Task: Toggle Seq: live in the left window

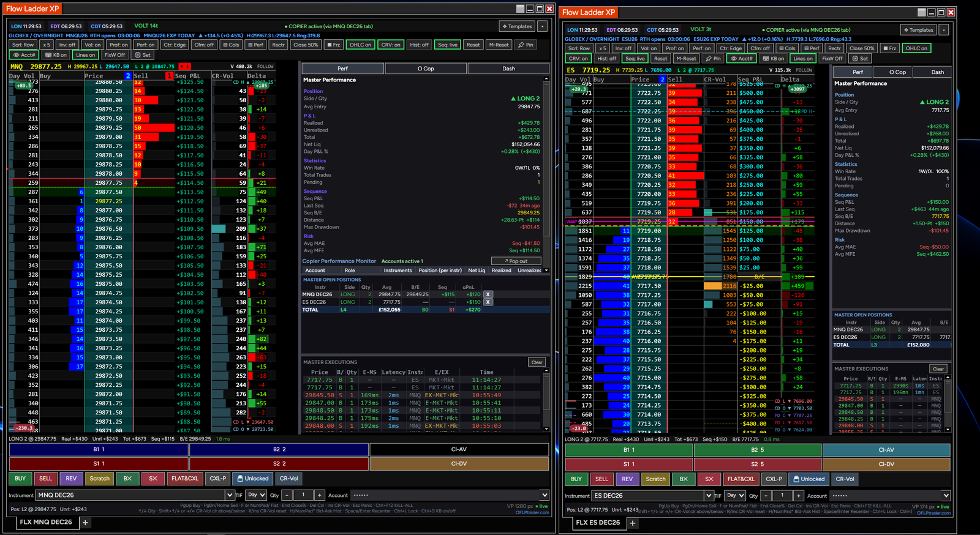Action: pos(448,45)
